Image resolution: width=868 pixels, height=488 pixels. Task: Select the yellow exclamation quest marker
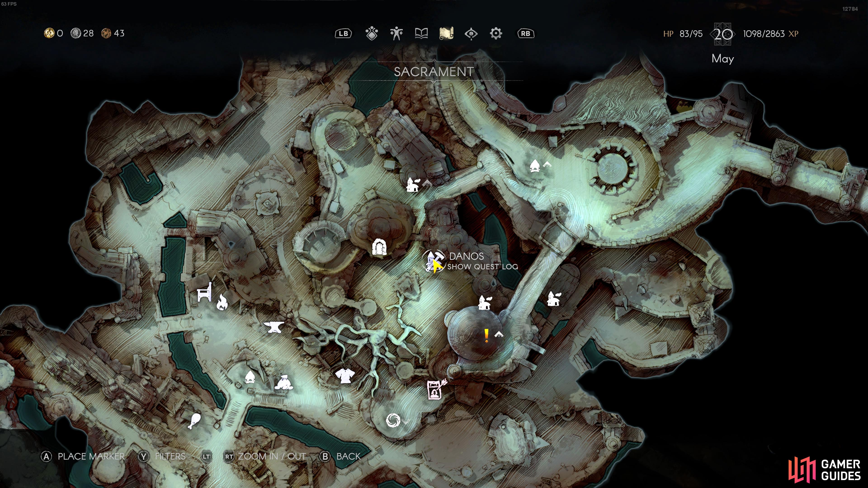[486, 335]
